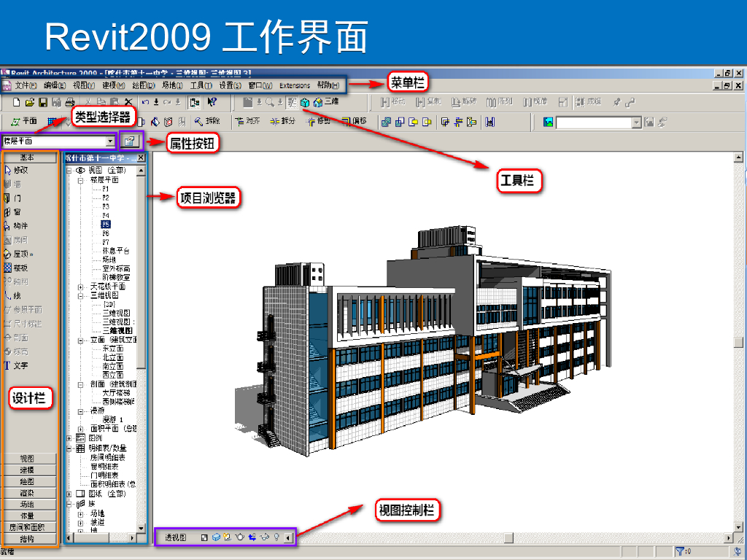Select the 门 door tool in design bar
Viewport: 747px width, 560px height.
point(12,198)
